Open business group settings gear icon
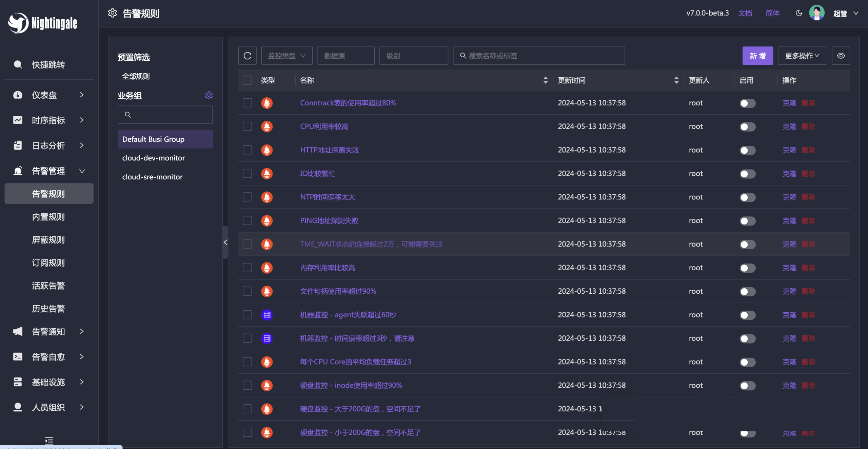This screenshot has height=449, width=868. (x=209, y=95)
